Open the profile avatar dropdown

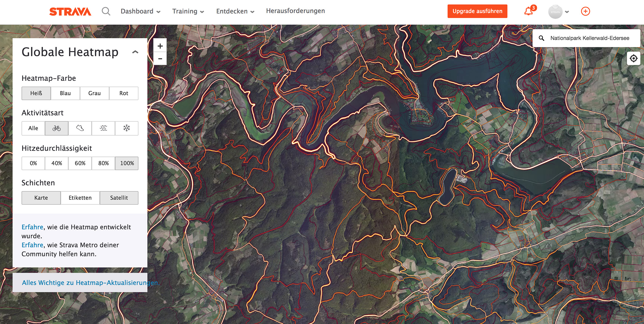(x=558, y=12)
